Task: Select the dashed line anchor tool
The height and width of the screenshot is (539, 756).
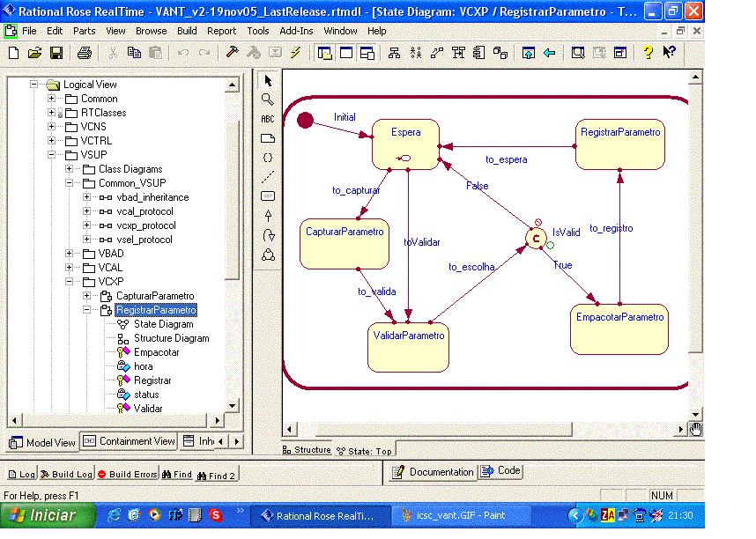Action: 268,177
